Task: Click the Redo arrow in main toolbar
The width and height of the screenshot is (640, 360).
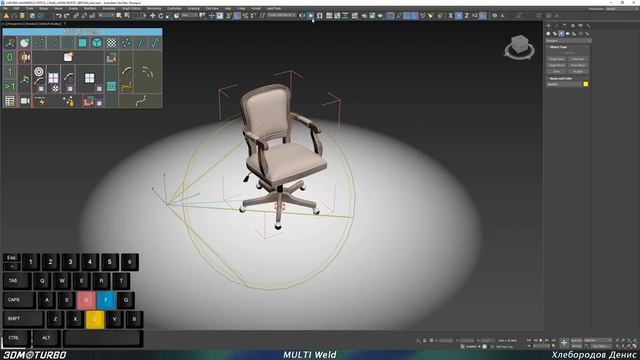Action: [67, 16]
